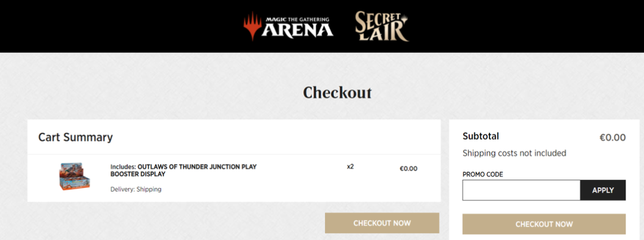Click the Delivery: Shipping text
The width and height of the screenshot is (644, 240).
136,189
